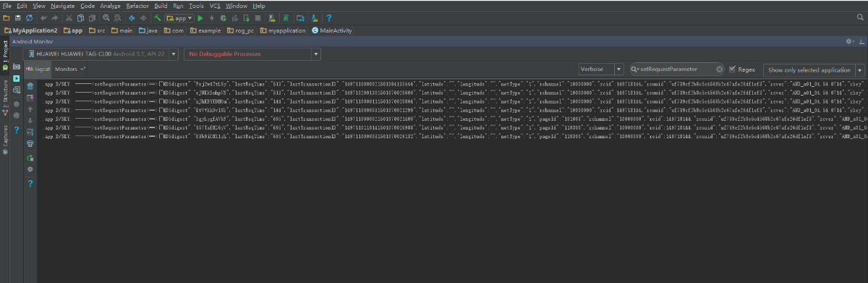This screenshot has width=868, height=283.
Task: Clear the logcat search filter text
Action: click(720, 69)
